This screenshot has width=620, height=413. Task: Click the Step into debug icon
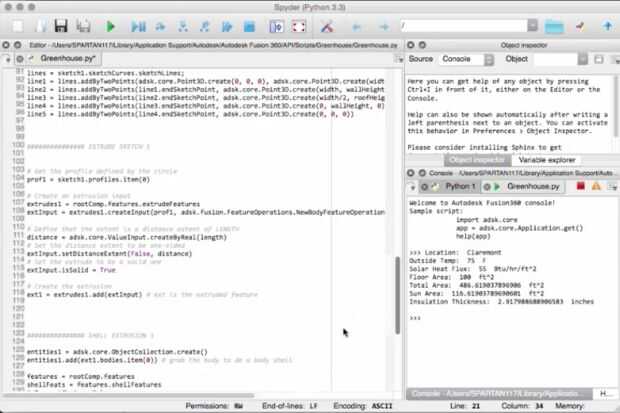[183, 27]
